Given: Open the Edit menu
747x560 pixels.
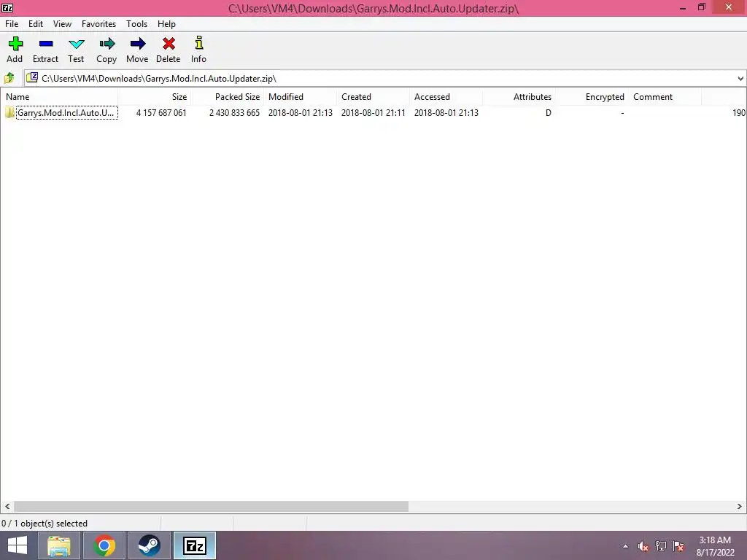Looking at the screenshot, I should click(35, 24).
